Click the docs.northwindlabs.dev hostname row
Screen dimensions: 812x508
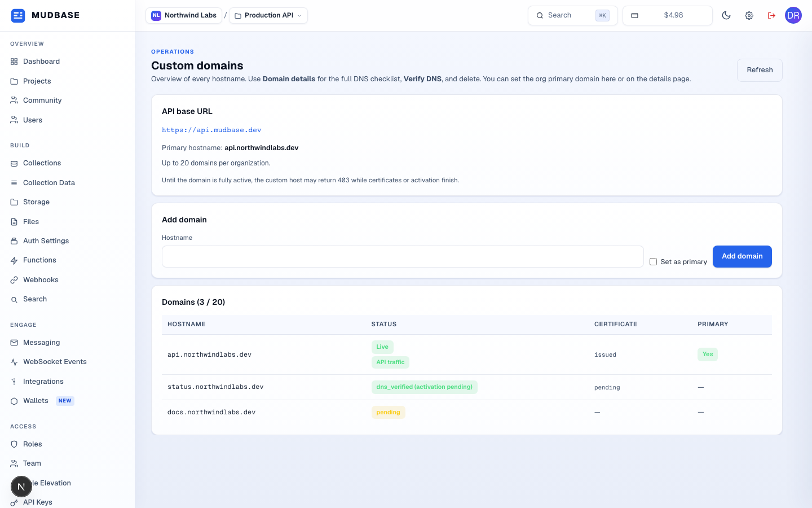[467, 412]
